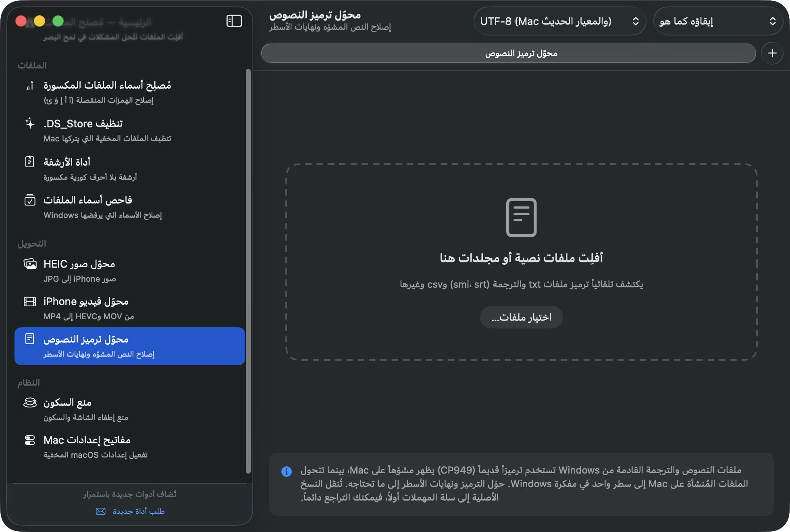Viewport: 790px width, 532px height.
Task: Click the "اختيار ملفات..." button
Action: click(x=521, y=317)
